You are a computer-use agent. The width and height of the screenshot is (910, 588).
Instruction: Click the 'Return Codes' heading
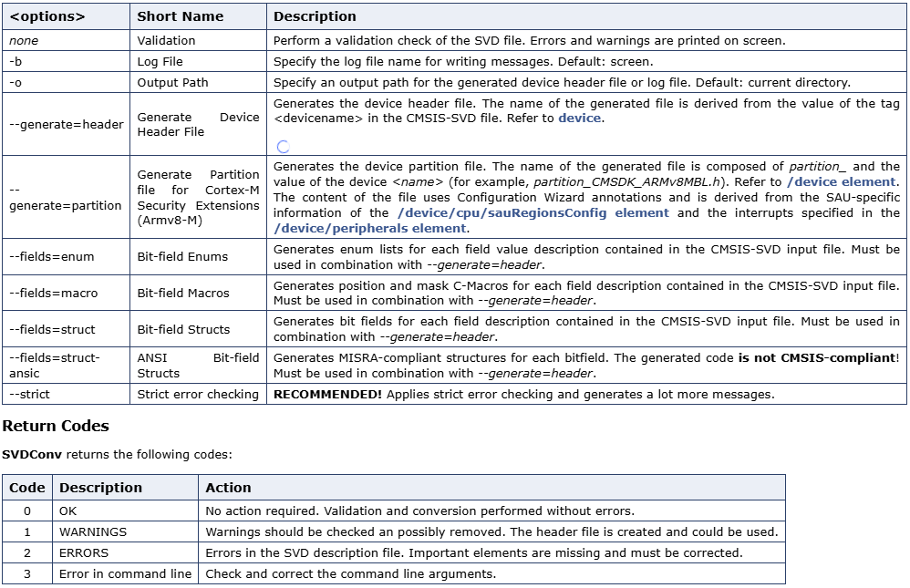(x=56, y=427)
